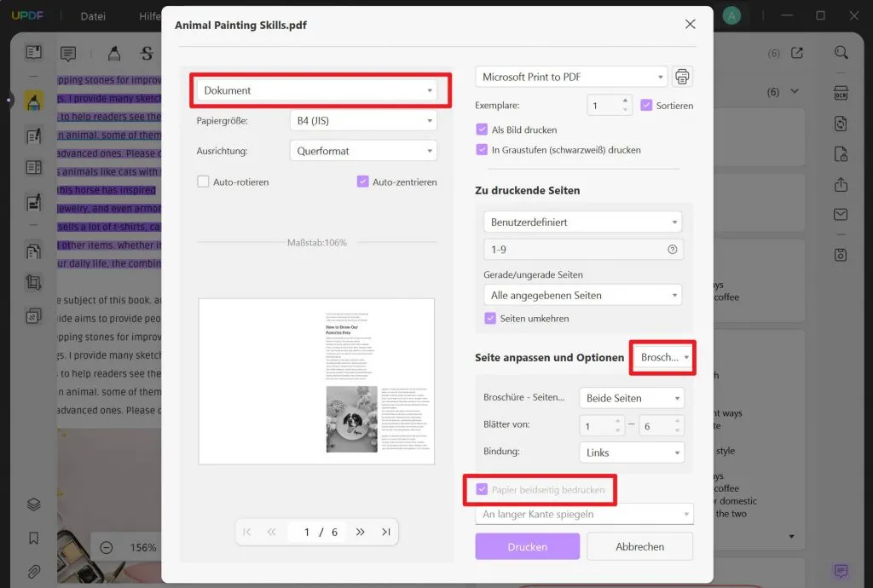Click the Share icon in the right sidebar
The image size is (873, 588).
coord(841,184)
